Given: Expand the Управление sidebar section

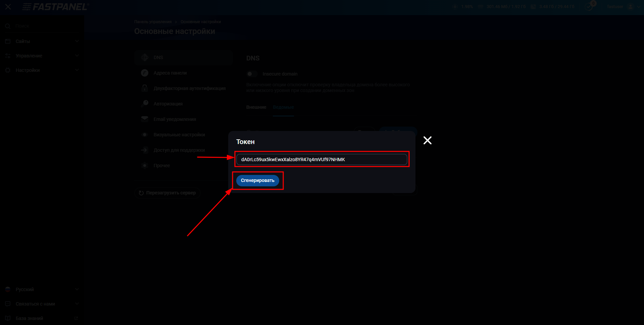Looking at the screenshot, I should [42, 56].
